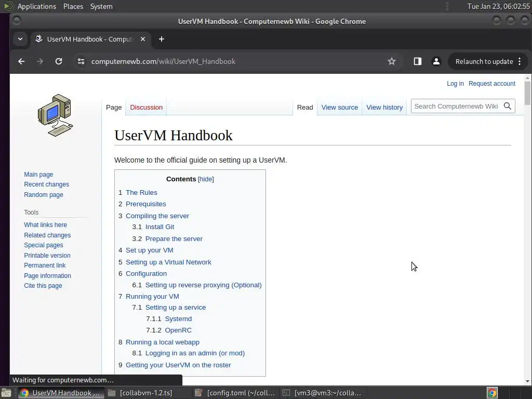Open the View history tab
This screenshot has width=532, height=399.
click(384, 107)
